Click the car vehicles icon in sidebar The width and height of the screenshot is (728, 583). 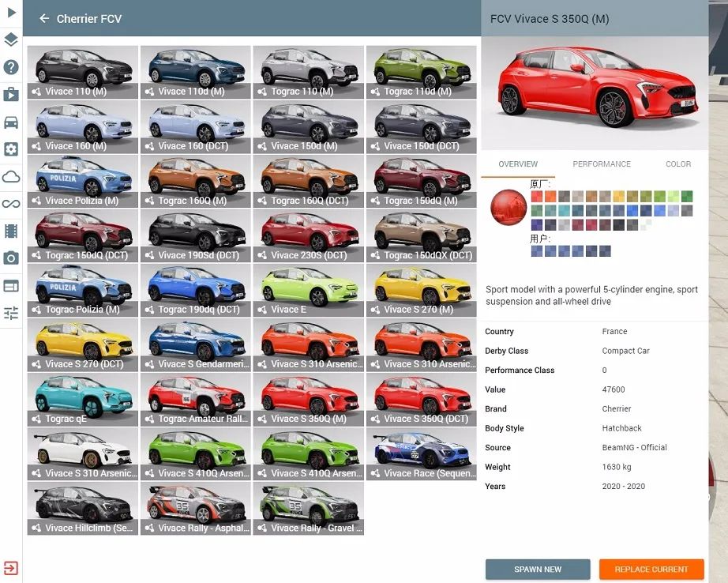coord(11,122)
